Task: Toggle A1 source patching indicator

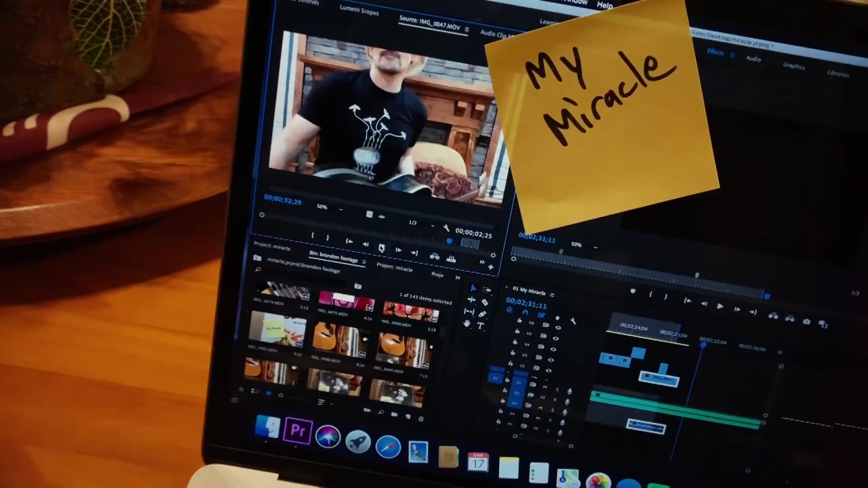Action: pos(496,378)
